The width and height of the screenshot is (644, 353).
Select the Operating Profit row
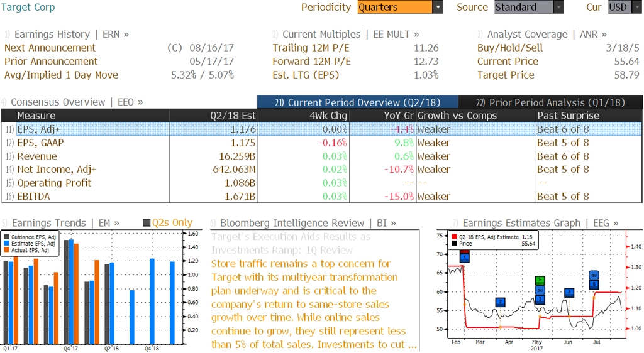click(321, 183)
